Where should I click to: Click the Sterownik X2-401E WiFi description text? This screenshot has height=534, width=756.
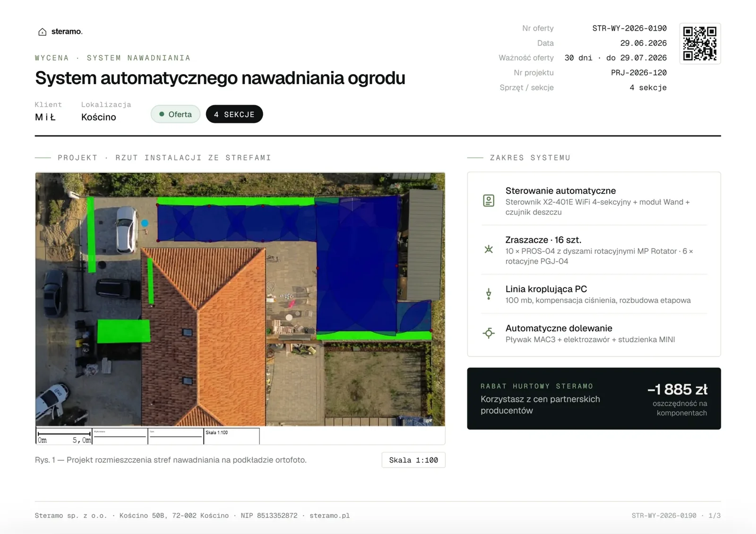pyautogui.click(x=597, y=207)
